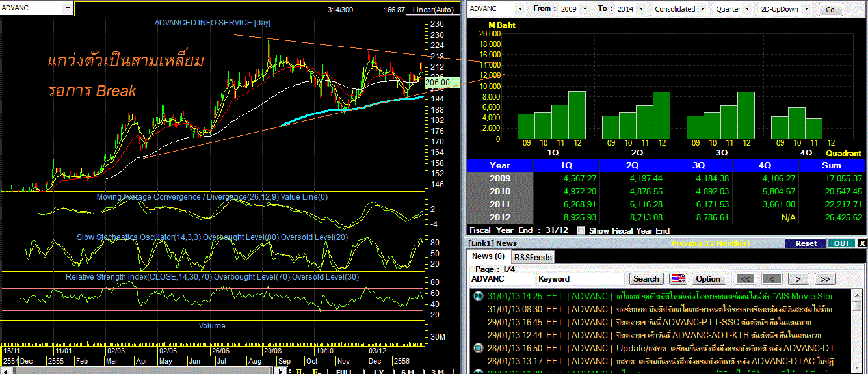
Task: Open the 2D-UpDown chart style dropdown
Action: 807,9
